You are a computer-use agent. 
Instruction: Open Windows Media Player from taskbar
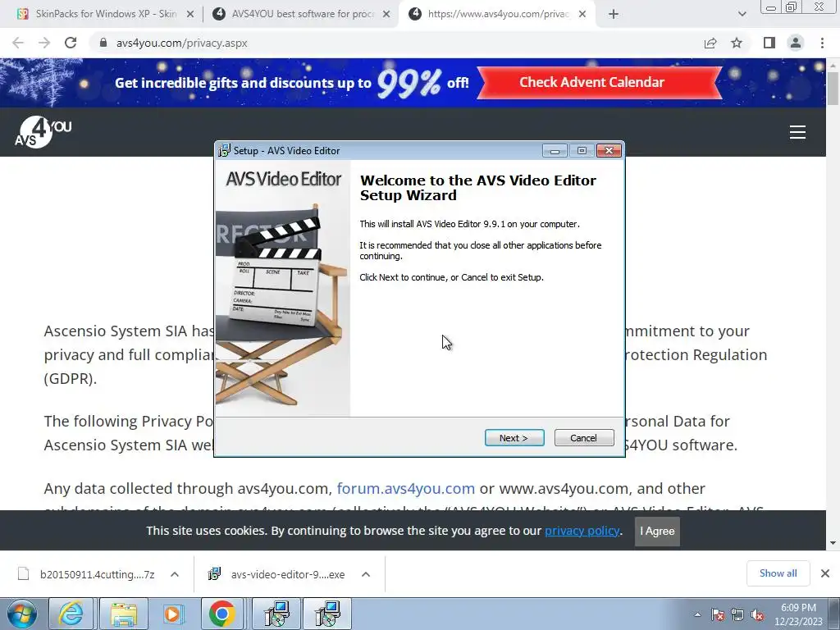click(172, 614)
